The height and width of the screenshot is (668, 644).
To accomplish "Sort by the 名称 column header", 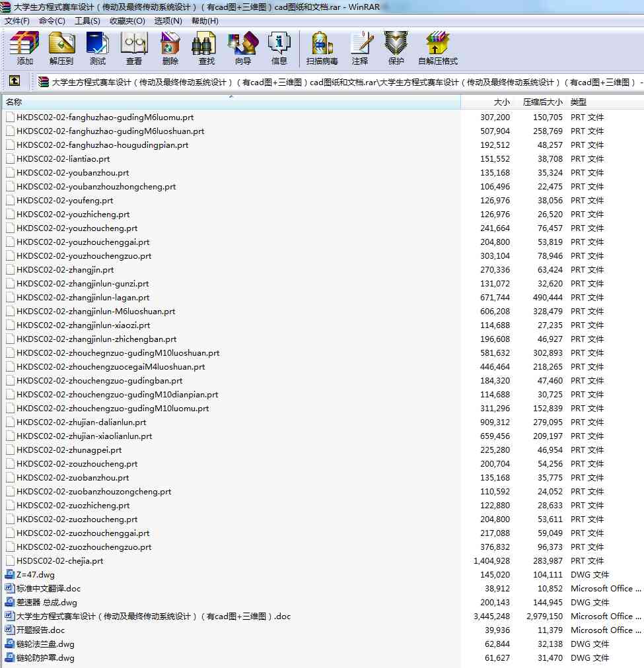I will pos(231,102).
